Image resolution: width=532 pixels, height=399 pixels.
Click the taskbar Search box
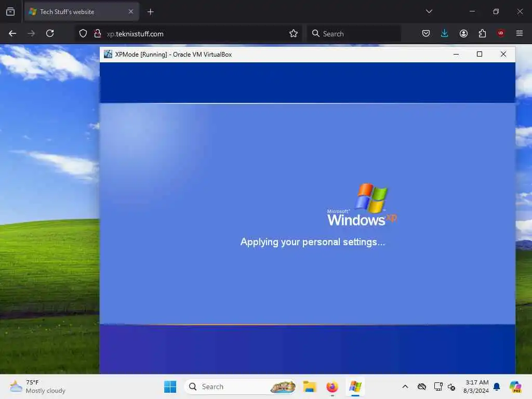coord(241,387)
